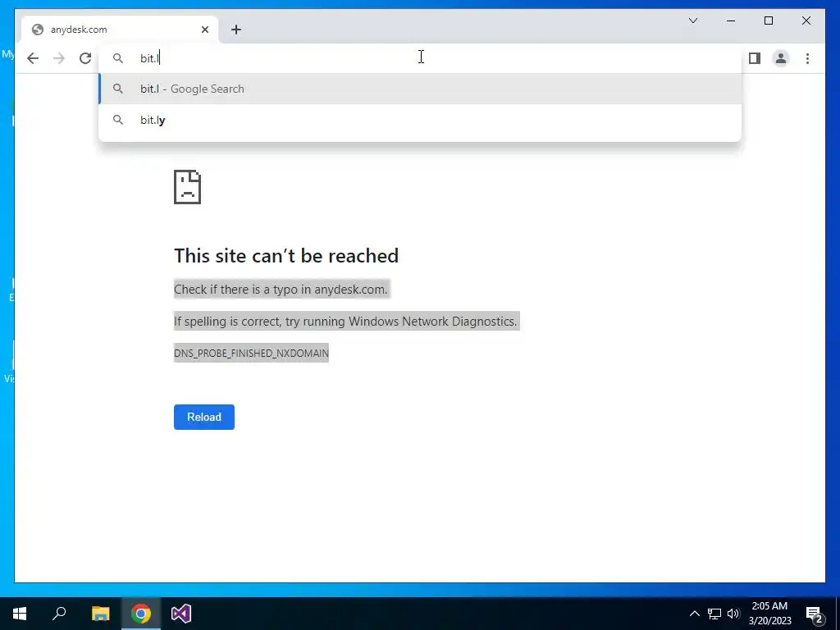Reload the page via toolbar refresh icon
Image resolution: width=840 pixels, height=630 pixels.
(85, 58)
